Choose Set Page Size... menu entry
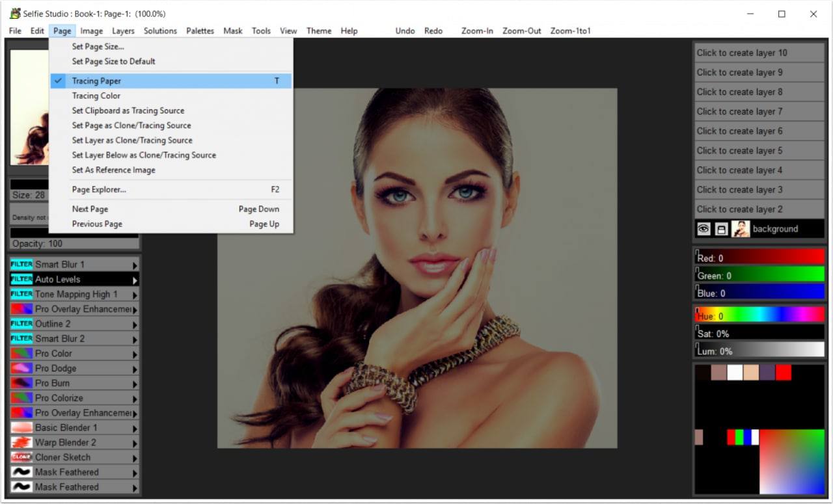 pyautogui.click(x=98, y=47)
